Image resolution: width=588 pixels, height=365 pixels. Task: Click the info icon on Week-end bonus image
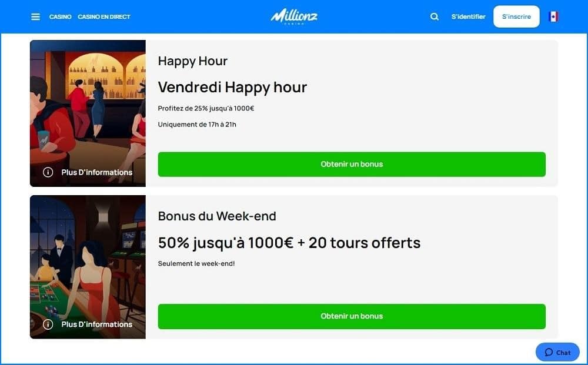[x=48, y=324]
